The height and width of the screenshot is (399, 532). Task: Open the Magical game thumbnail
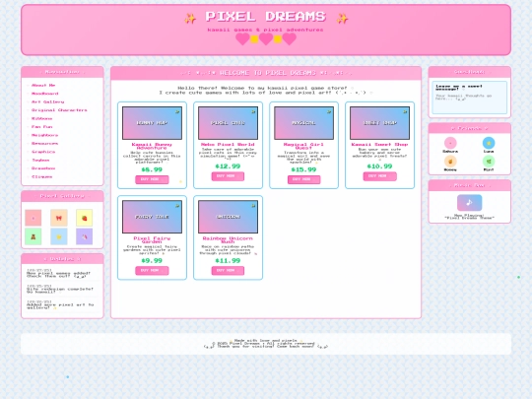(304, 123)
